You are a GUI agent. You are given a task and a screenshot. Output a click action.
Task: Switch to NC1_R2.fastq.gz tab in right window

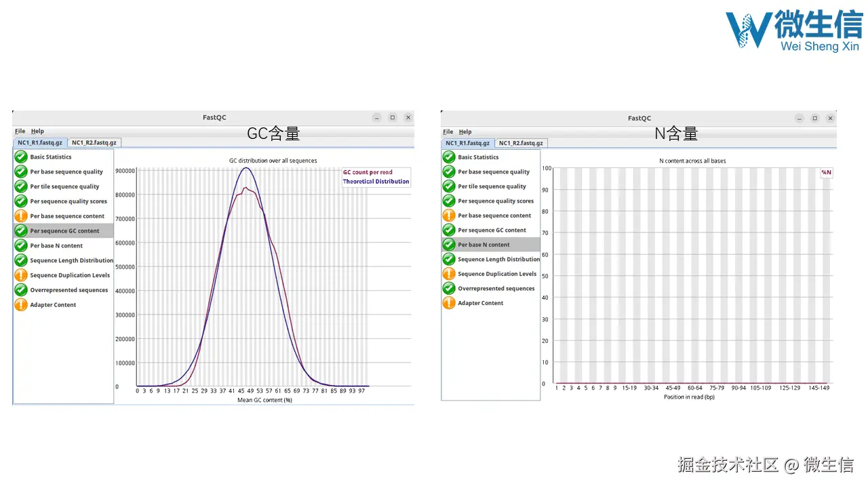[x=521, y=143]
